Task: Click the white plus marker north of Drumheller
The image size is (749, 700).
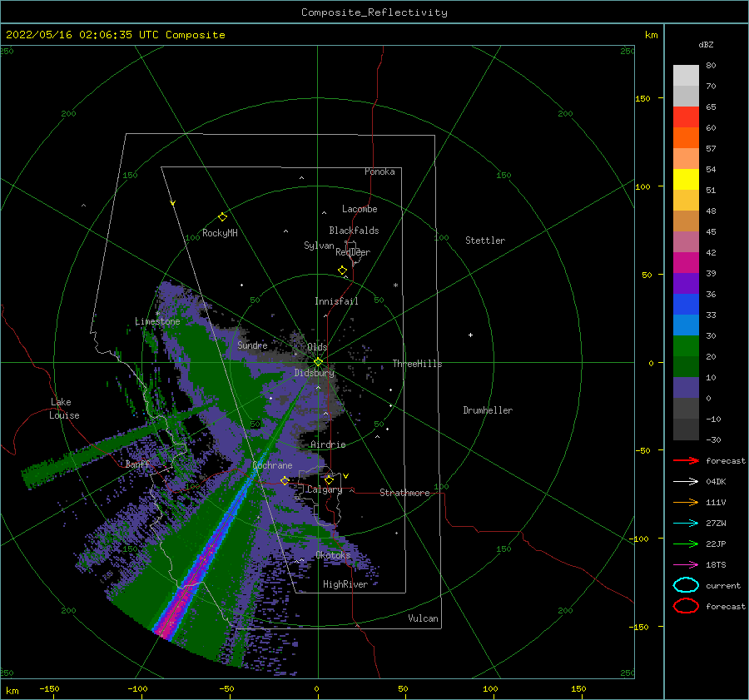Action: pos(470,335)
